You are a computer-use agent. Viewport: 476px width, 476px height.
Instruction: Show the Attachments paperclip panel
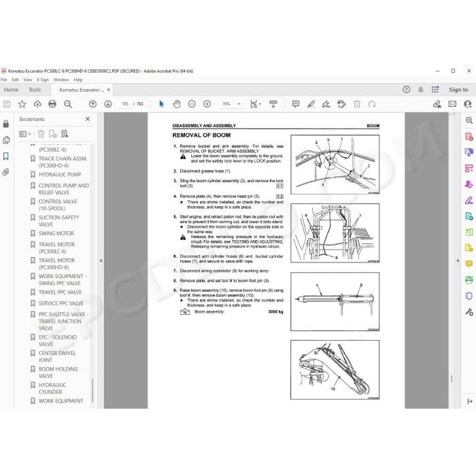click(x=6, y=173)
